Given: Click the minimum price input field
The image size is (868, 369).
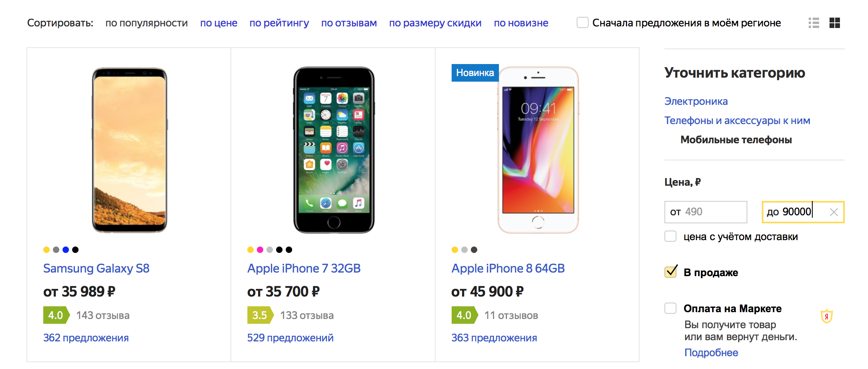Looking at the screenshot, I should pyautogui.click(x=705, y=212).
